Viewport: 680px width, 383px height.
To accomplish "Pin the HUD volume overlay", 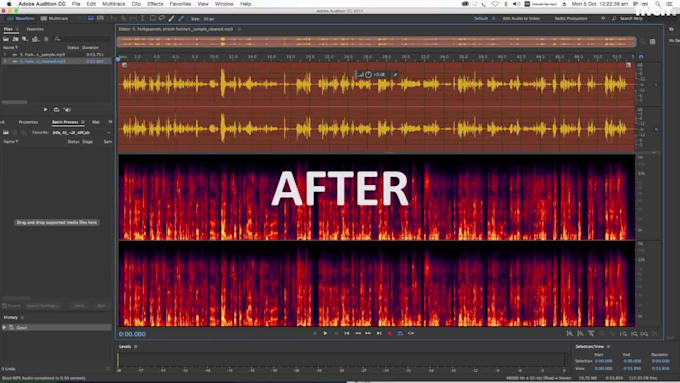I will pos(395,75).
